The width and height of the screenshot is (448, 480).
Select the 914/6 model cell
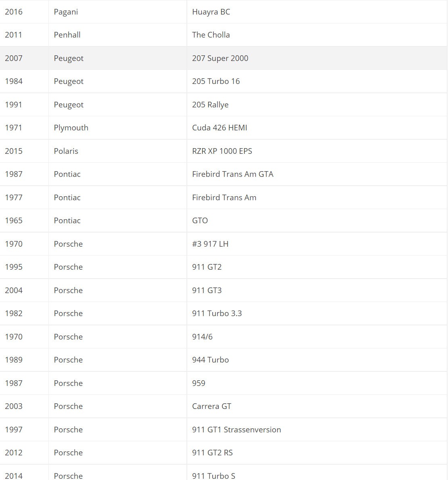pos(202,337)
